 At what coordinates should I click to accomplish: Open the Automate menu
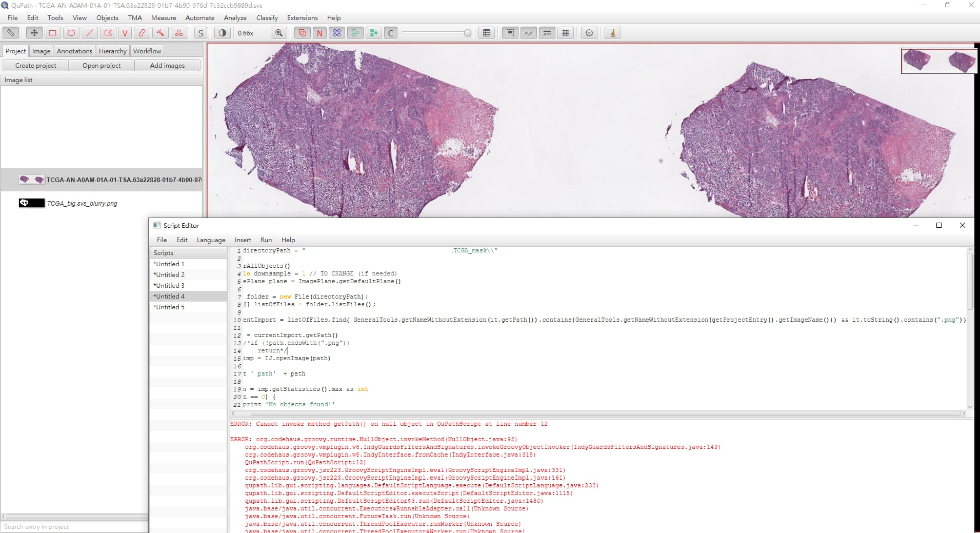[x=200, y=17]
